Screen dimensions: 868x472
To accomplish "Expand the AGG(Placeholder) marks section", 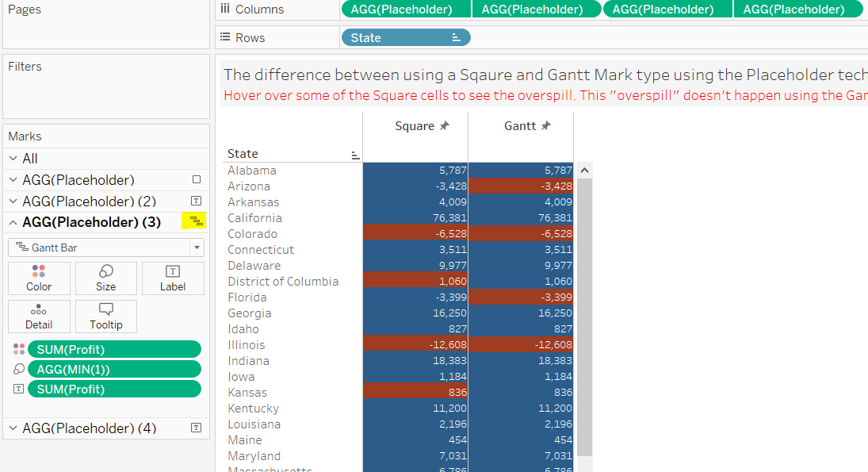I will pyautogui.click(x=13, y=179).
